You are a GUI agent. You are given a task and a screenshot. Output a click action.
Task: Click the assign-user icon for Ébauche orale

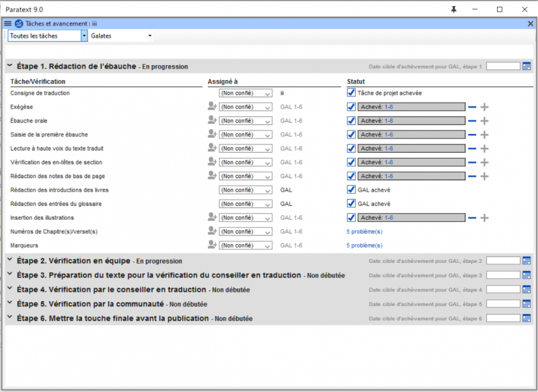pyautogui.click(x=212, y=120)
